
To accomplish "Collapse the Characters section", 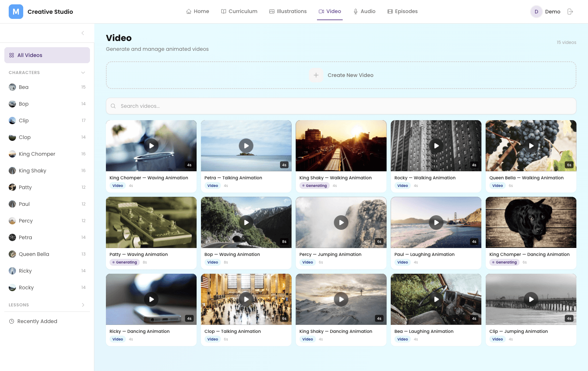I will 83,72.
